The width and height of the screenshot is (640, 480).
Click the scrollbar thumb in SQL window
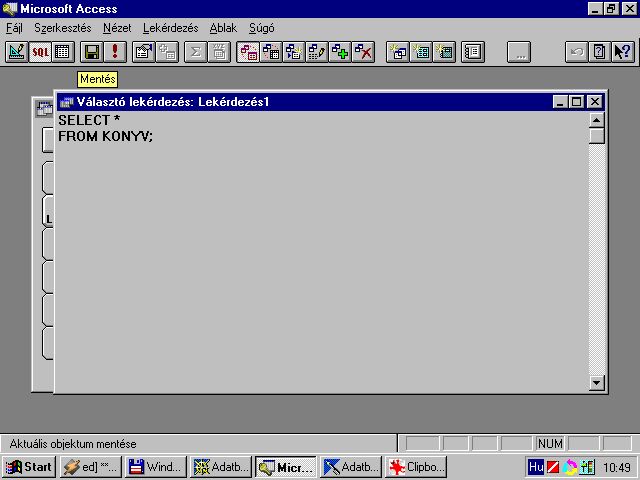point(596,136)
